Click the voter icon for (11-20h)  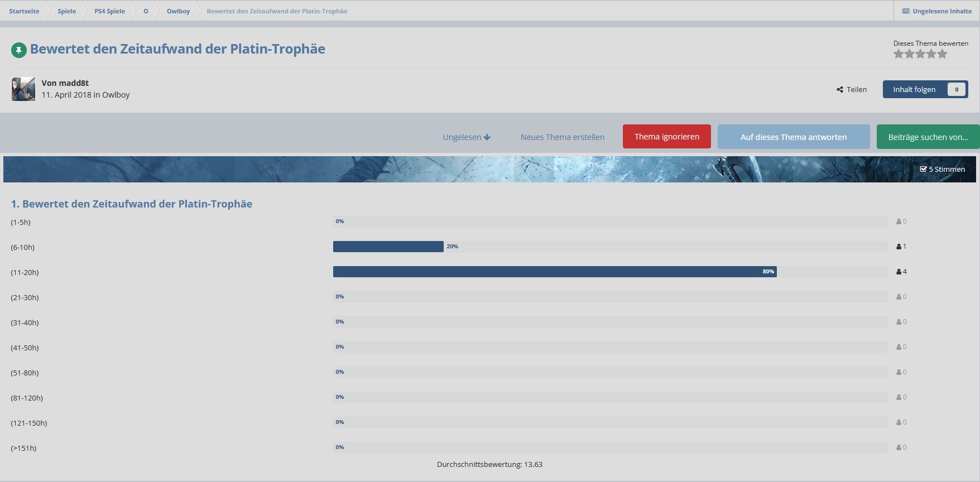[899, 272]
